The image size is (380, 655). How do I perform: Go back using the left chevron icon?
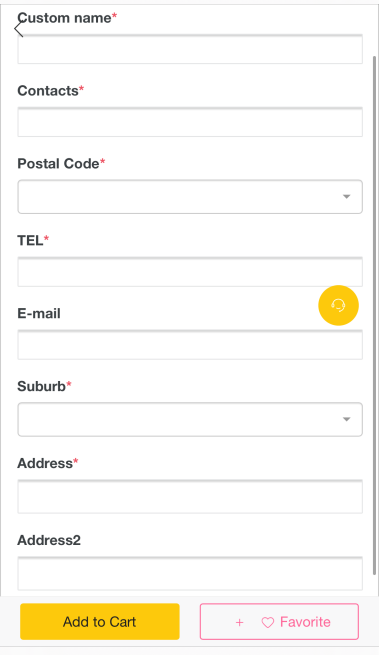tap(18, 30)
